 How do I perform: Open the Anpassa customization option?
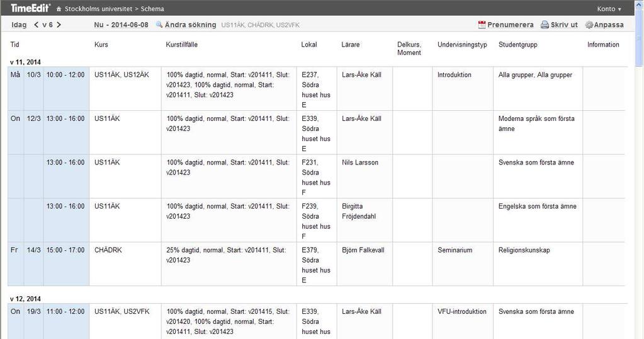tap(609, 25)
